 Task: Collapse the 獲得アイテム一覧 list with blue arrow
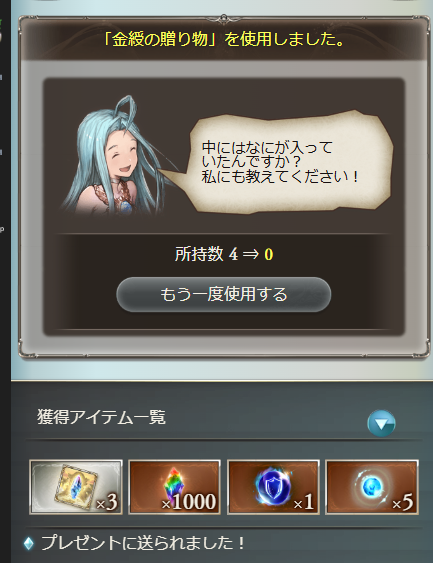(x=381, y=423)
